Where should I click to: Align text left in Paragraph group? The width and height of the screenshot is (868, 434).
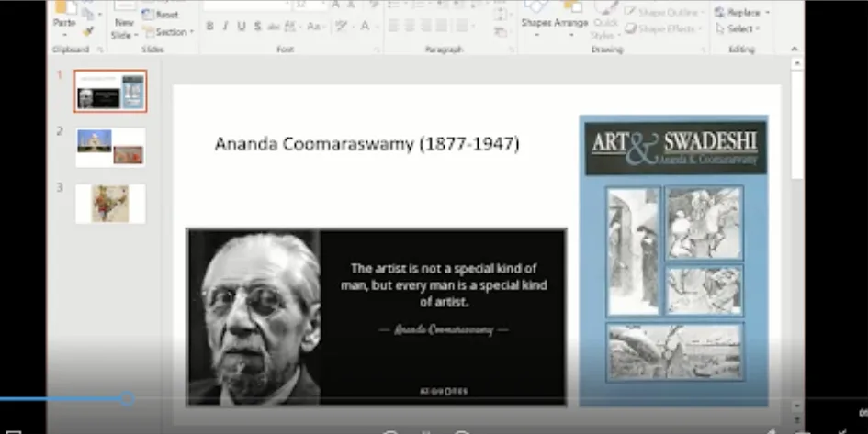pyautogui.click(x=394, y=26)
